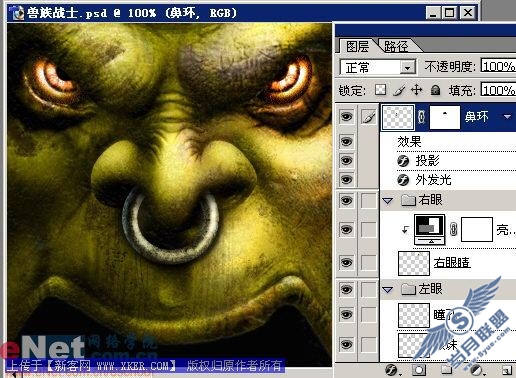Click the lock transparent pixels icon

pyautogui.click(x=380, y=90)
